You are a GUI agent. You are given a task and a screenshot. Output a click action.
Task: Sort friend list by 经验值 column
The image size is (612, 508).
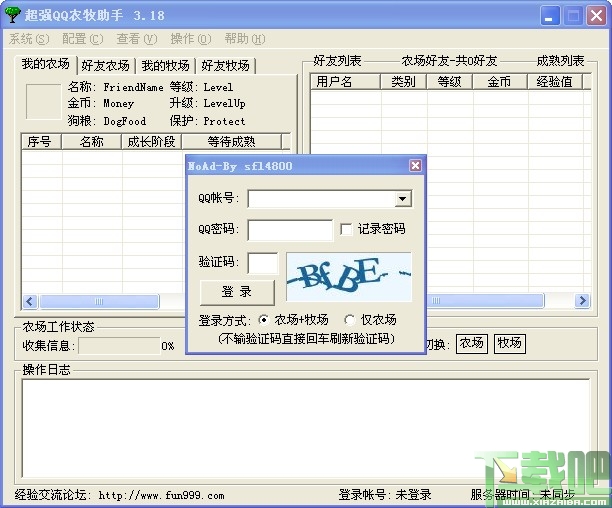pyautogui.click(x=555, y=82)
